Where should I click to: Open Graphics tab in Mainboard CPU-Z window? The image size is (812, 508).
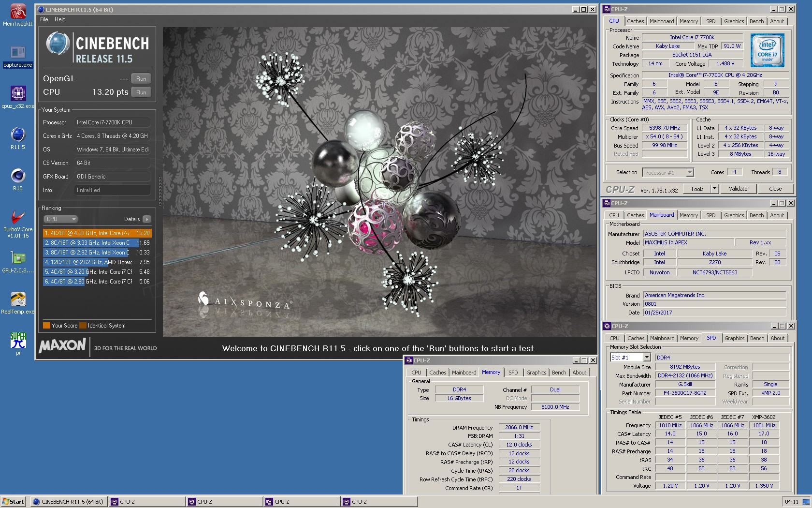(734, 215)
